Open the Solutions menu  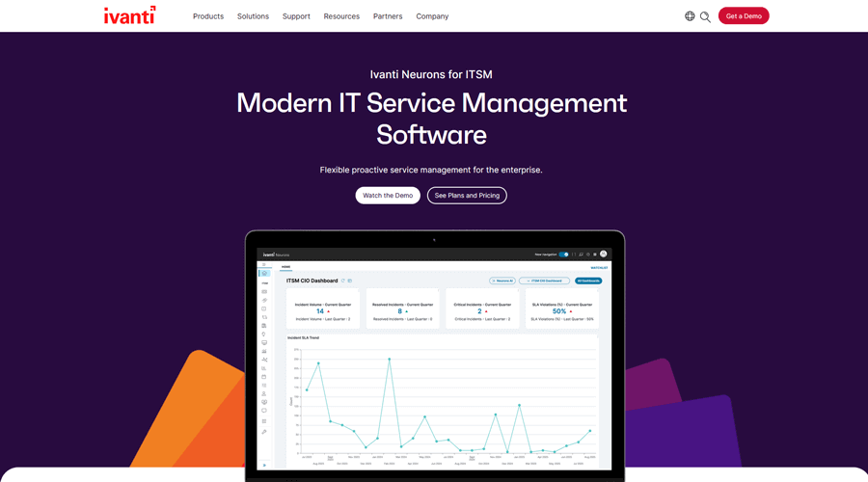(x=253, y=16)
